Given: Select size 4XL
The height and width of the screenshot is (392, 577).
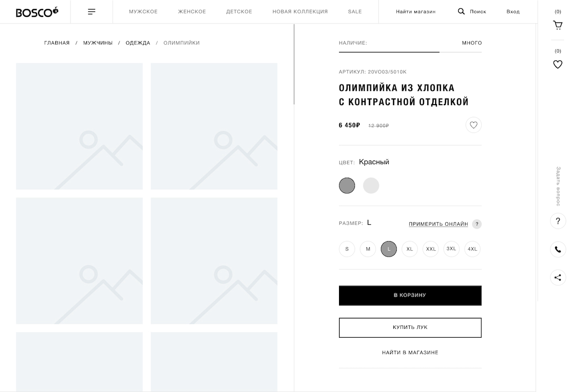Looking at the screenshot, I should point(472,249).
